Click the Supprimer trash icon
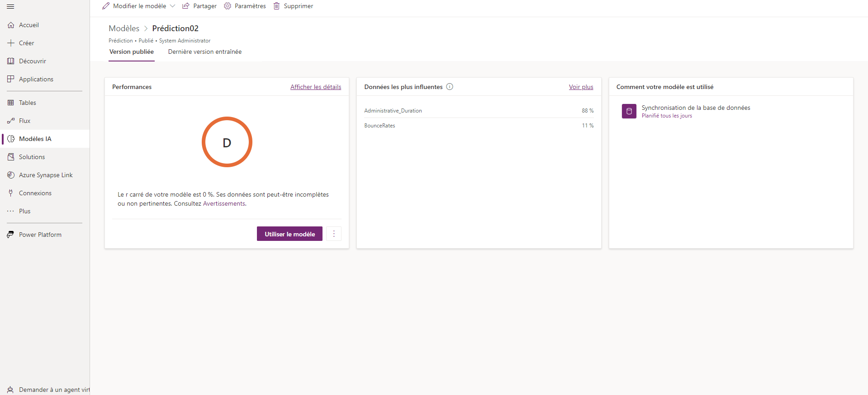Image resolution: width=868 pixels, height=395 pixels. 276,6
